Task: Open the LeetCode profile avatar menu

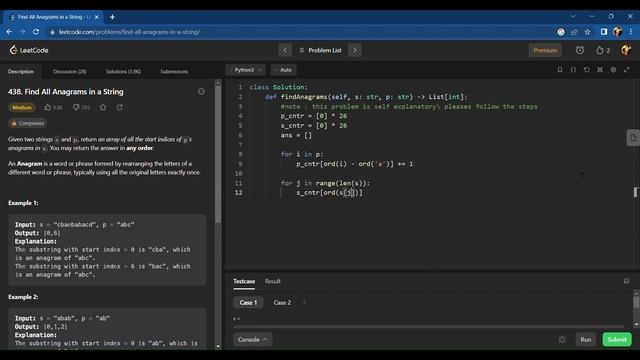Action: 626,50
